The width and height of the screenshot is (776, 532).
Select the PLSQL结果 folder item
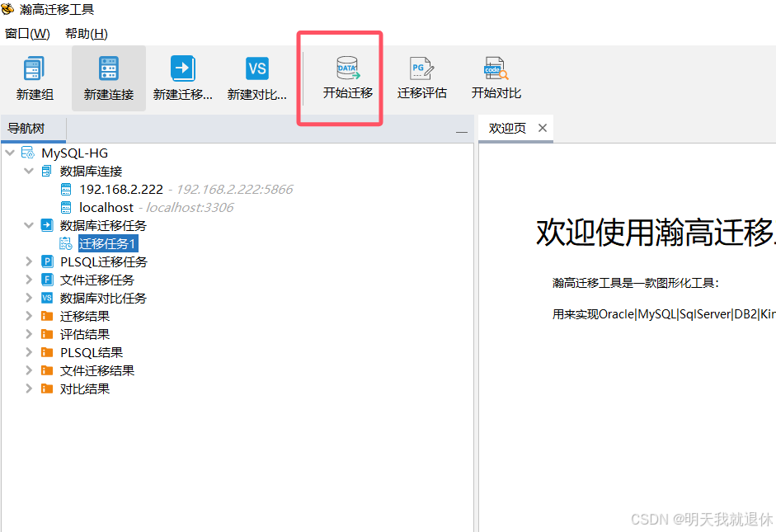pos(92,353)
